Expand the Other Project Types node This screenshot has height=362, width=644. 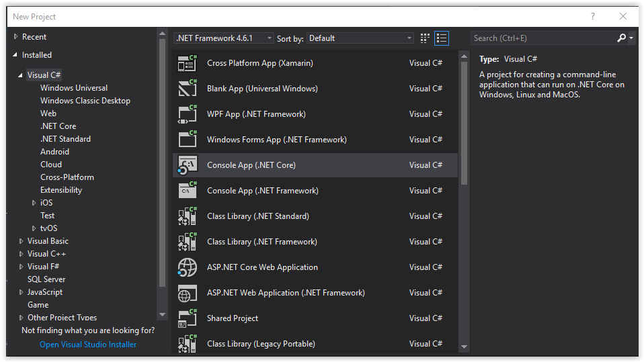(21, 318)
